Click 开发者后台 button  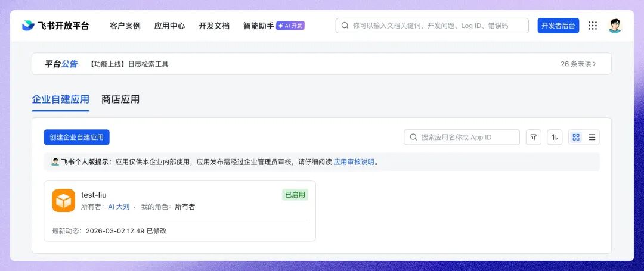[558, 26]
